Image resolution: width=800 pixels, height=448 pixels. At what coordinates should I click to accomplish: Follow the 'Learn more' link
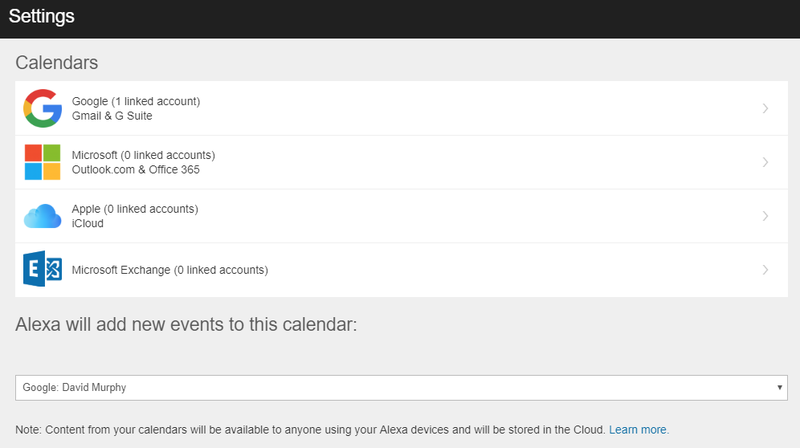tap(638, 430)
